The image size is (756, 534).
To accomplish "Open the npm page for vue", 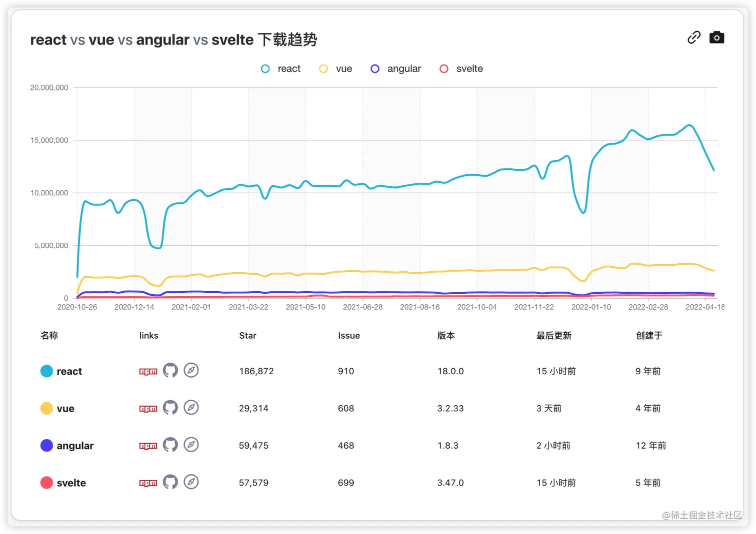I will [x=148, y=409].
